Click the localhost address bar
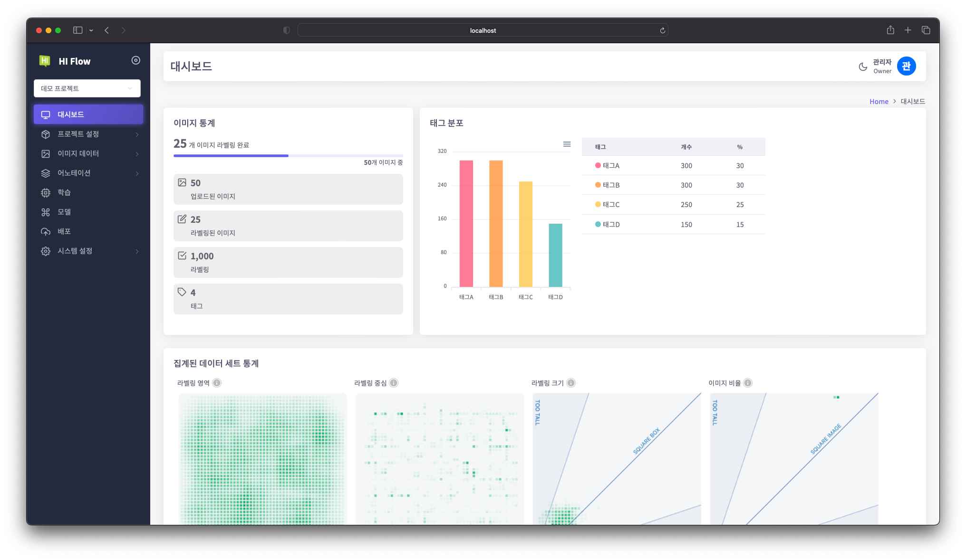This screenshot has width=966, height=560. pos(483,30)
